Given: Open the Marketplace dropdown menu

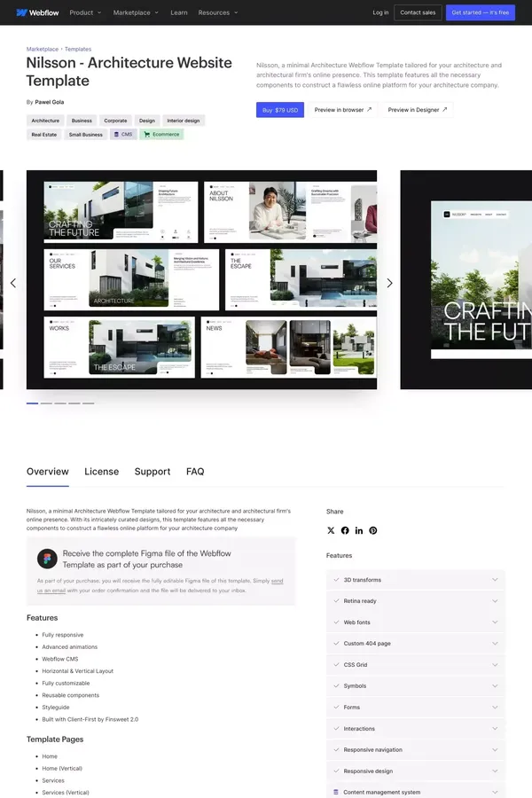Looking at the screenshot, I should click(136, 12).
